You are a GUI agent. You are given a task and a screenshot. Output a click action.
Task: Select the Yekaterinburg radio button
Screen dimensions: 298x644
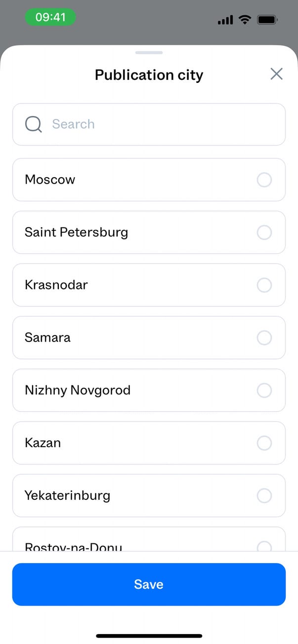coord(264,495)
